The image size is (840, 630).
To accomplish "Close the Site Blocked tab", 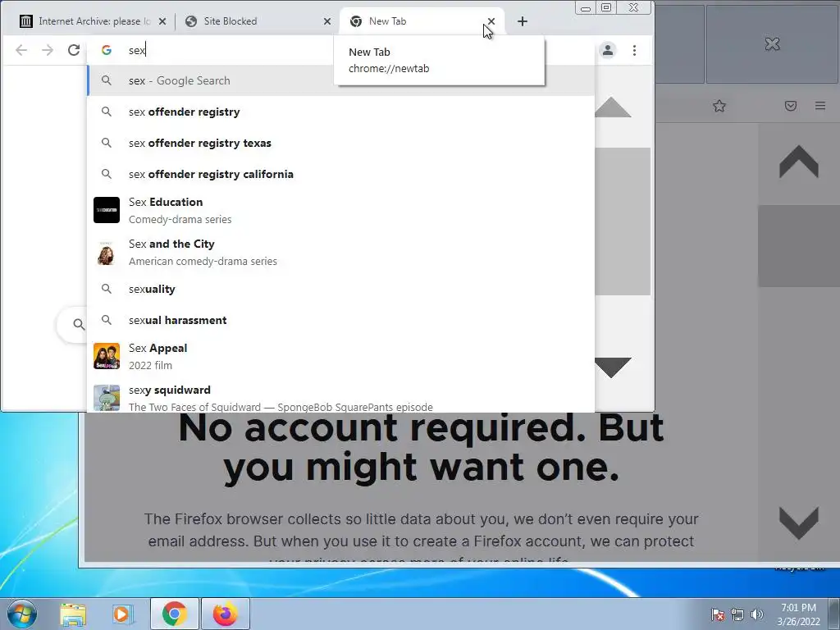I will pos(327,21).
